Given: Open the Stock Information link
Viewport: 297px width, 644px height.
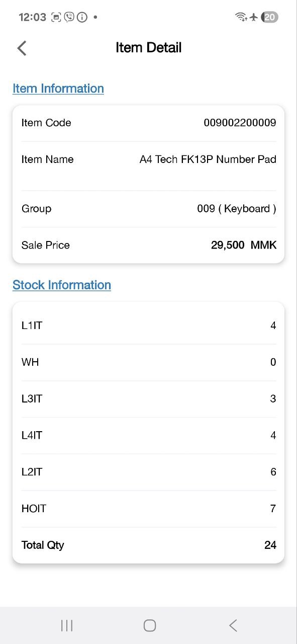Looking at the screenshot, I should pyautogui.click(x=62, y=285).
